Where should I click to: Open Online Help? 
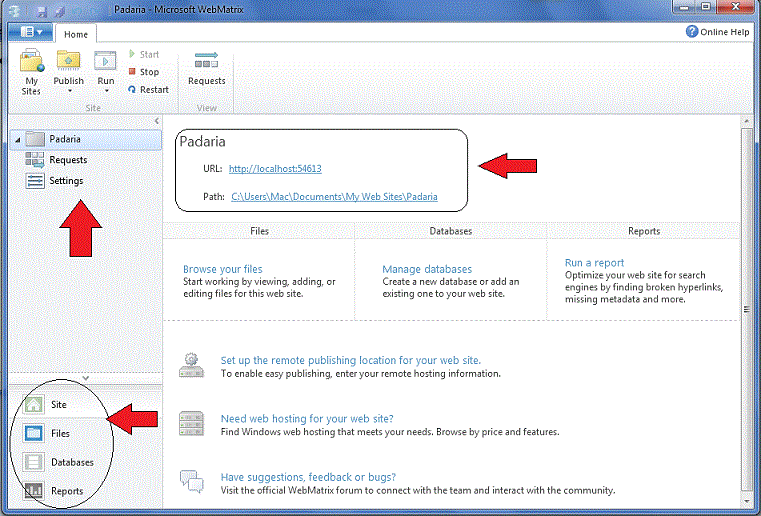point(717,32)
